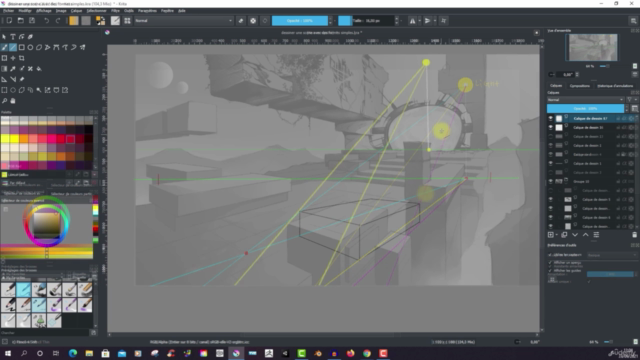The width and height of the screenshot is (640, 360).
Task: Select the Measure tool
Action: 13,79
